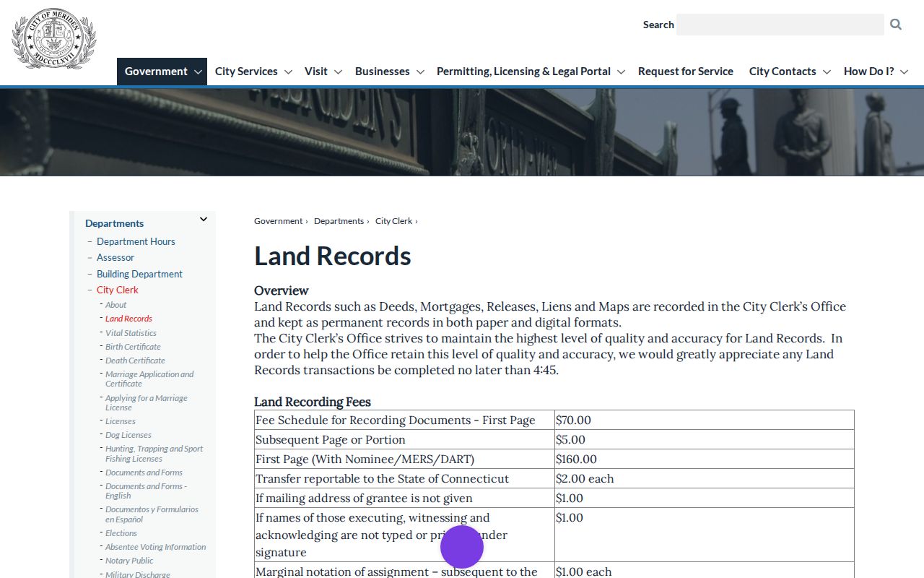
Task: Click the $70.00 fee table cell
Action: coord(704,420)
